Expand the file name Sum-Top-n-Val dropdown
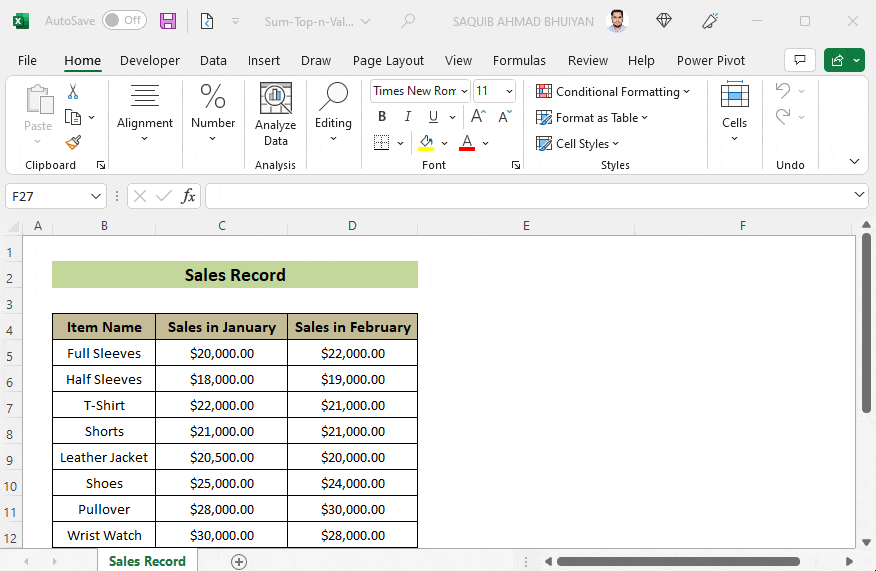The height and width of the screenshot is (571, 876). point(365,22)
